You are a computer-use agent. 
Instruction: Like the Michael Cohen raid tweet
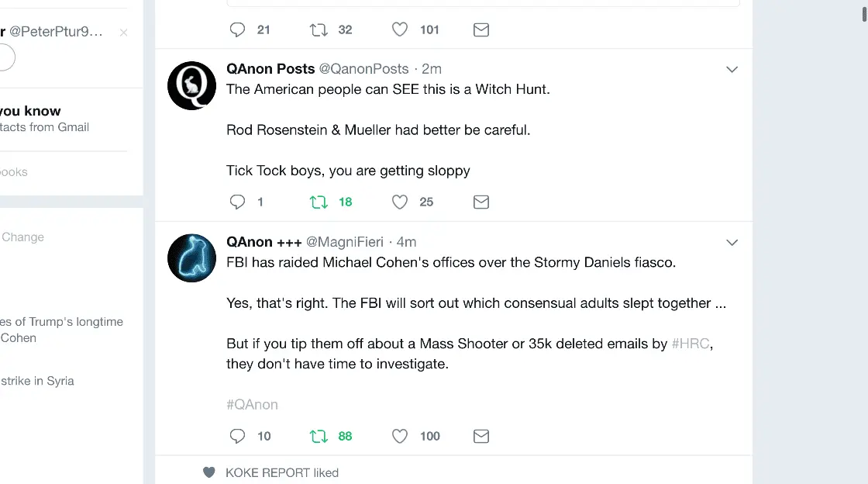pos(400,437)
